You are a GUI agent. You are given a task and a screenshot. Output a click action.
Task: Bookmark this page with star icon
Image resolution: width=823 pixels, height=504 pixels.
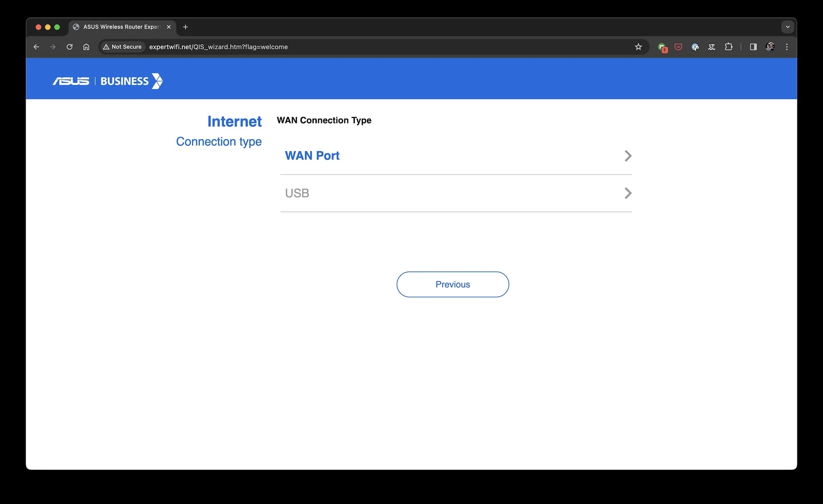click(x=638, y=47)
